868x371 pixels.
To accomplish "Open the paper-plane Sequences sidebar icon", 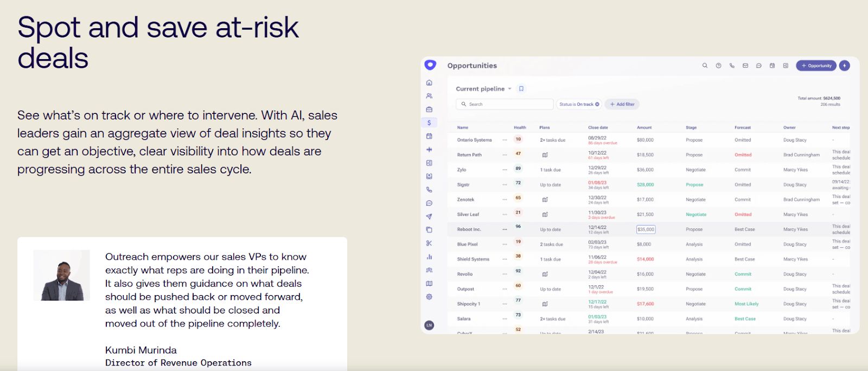I will (x=429, y=216).
